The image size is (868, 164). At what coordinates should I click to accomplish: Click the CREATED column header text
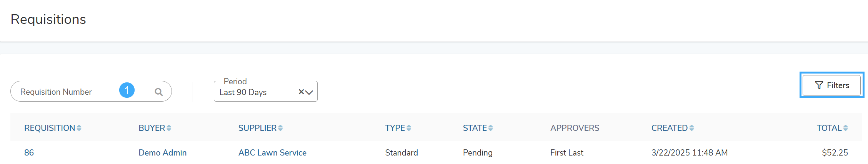(669, 128)
